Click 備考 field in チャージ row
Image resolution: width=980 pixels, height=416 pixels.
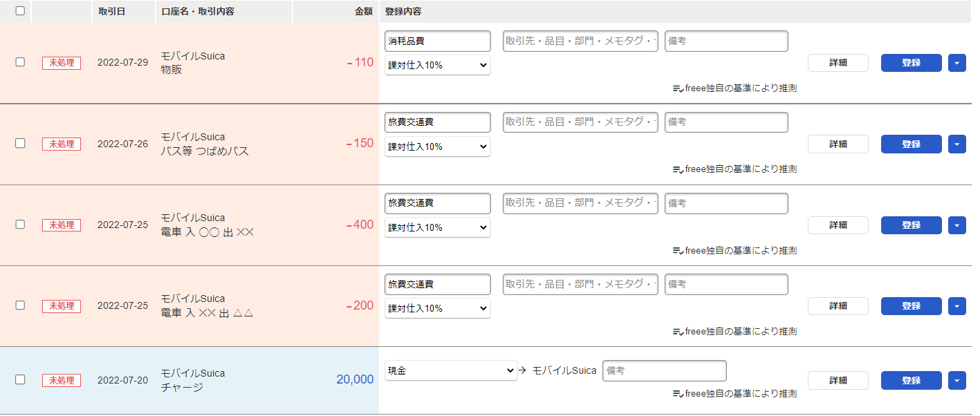664,371
